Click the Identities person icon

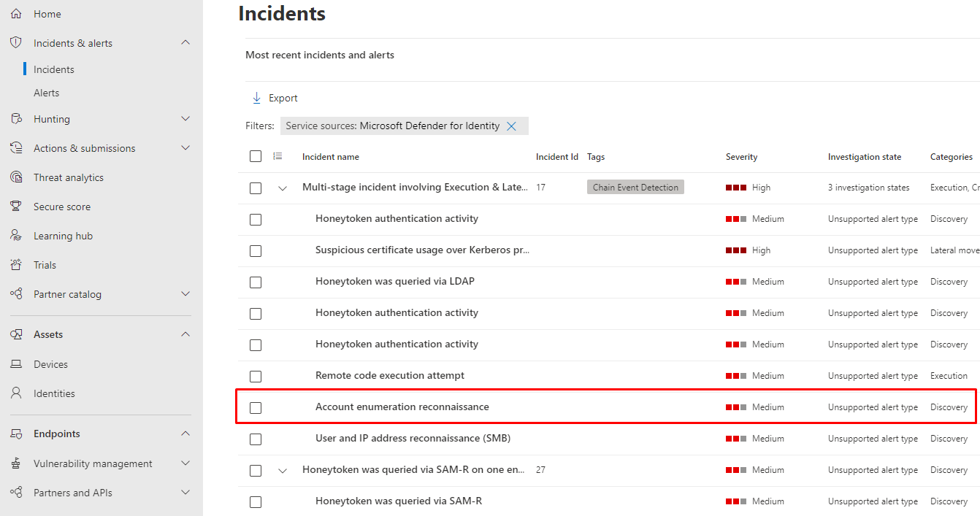coord(16,393)
